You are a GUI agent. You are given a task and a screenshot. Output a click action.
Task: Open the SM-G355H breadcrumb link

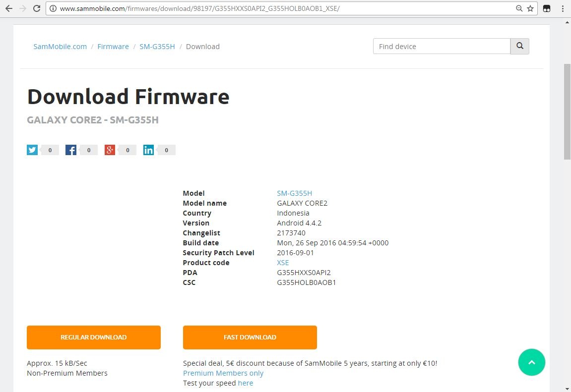[157, 47]
